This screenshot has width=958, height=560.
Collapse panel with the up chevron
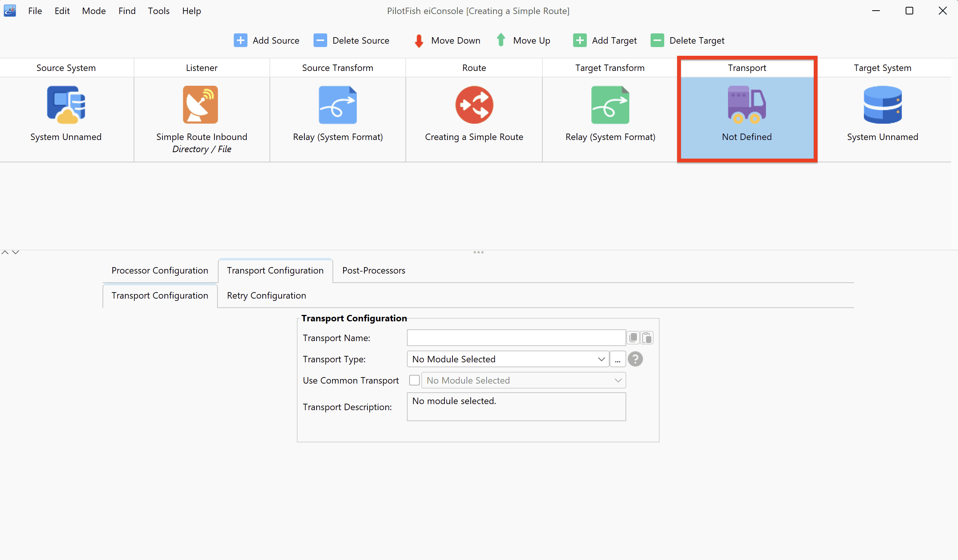5,252
